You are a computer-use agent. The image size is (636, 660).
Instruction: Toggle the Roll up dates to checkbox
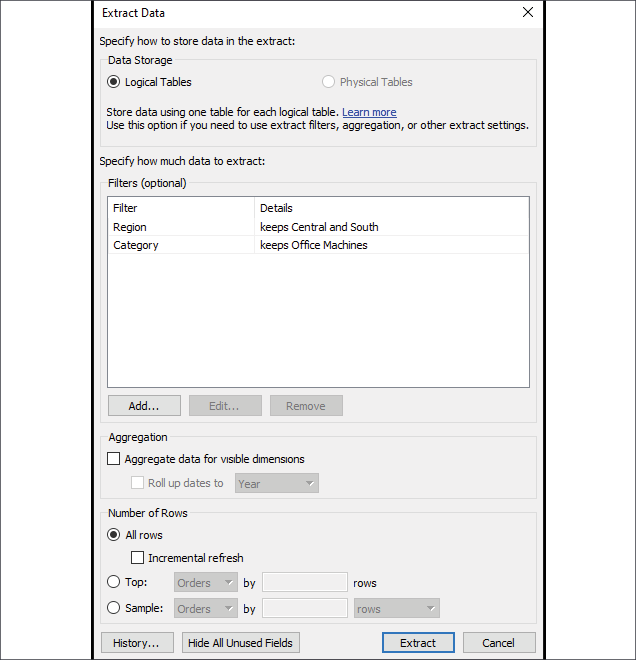click(137, 482)
